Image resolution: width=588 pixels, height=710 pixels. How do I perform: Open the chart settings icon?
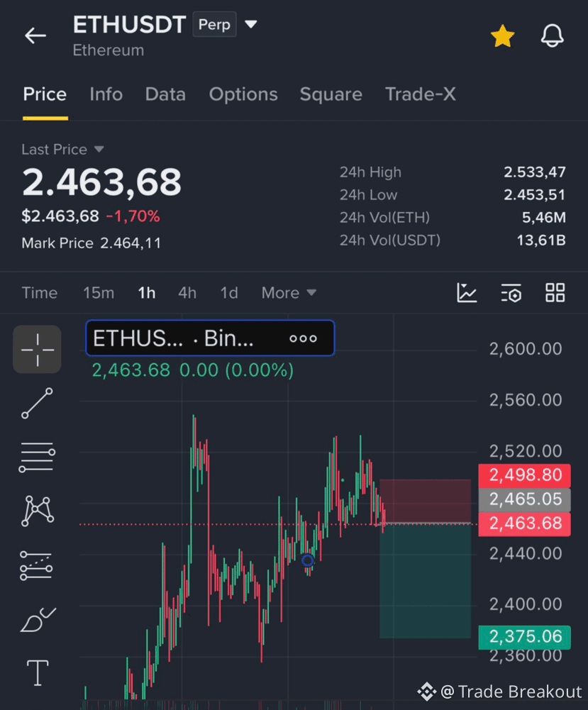[x=511, y=292]
